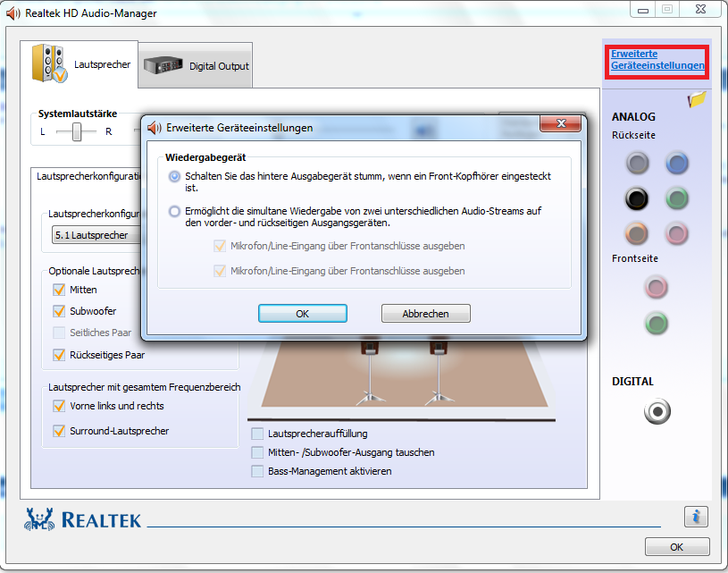Uncheck the Surround-Lautsprecher checkbox

click(x=59, y=431)
